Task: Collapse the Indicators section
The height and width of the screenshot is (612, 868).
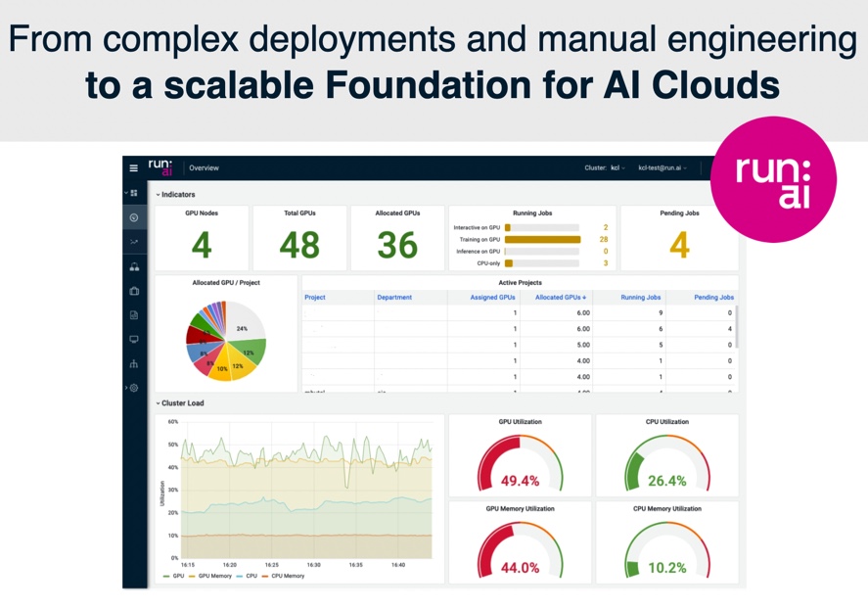Action: (x=175, y=195)
